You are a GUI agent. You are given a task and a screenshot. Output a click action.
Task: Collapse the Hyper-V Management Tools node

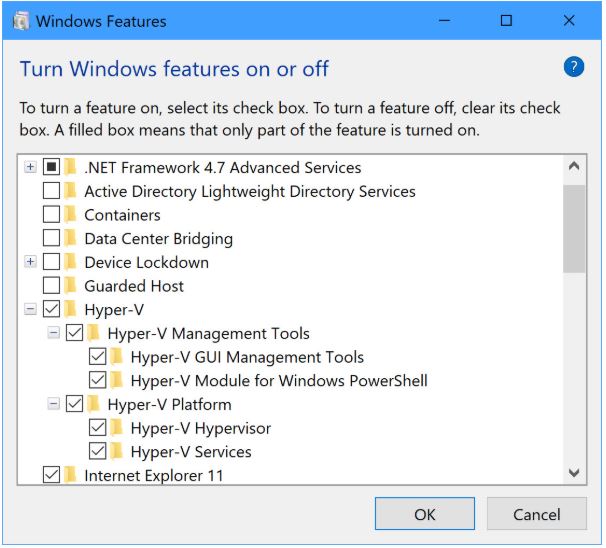(53, 332)
